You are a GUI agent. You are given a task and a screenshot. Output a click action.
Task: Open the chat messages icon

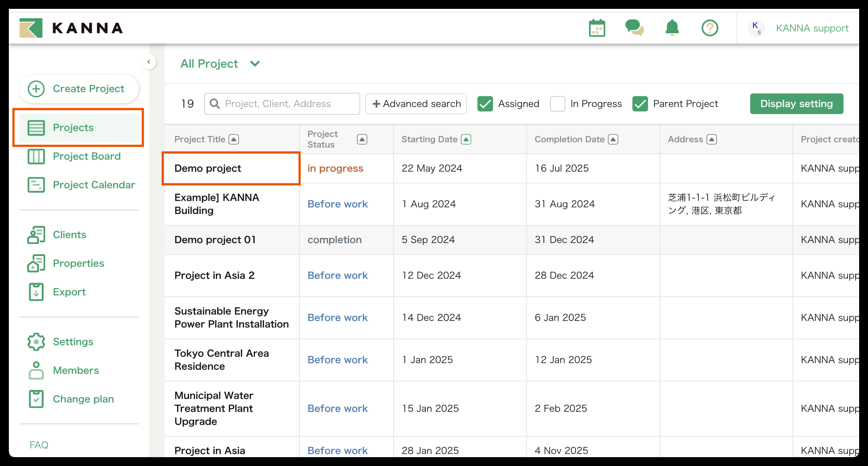634,28
